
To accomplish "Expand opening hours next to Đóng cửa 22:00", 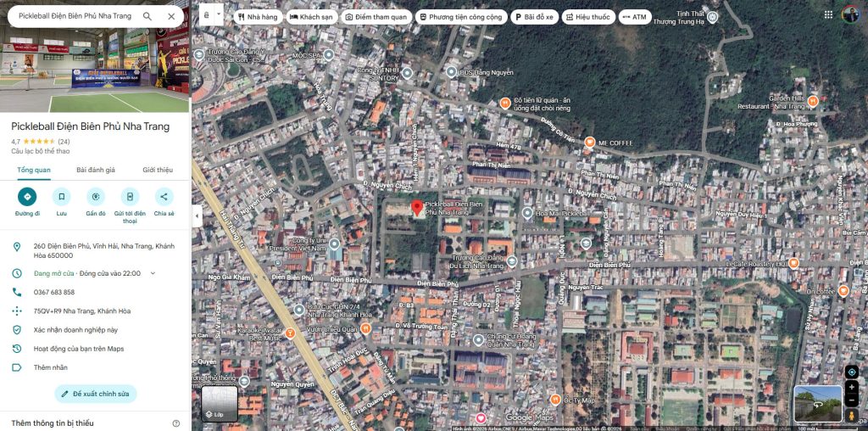I will tap(153, 273).
